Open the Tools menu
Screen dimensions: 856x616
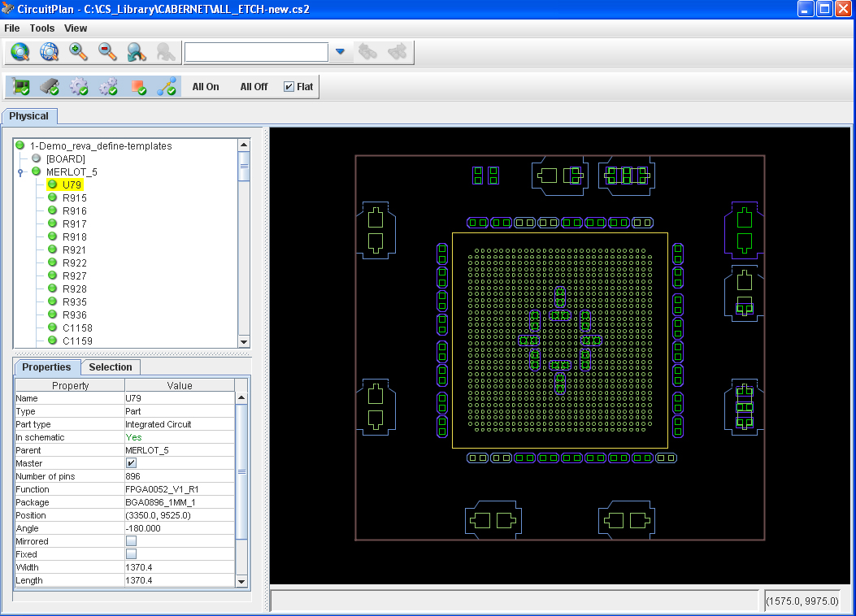42,28
